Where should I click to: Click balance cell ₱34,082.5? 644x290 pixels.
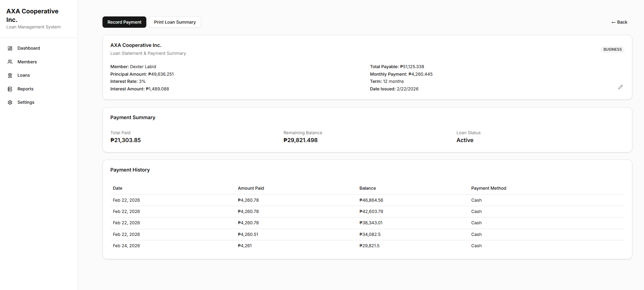click(370, 235)
